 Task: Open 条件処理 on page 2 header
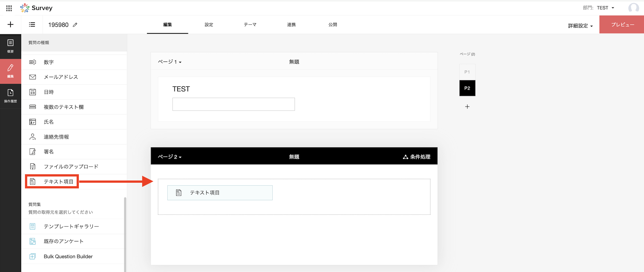click(x=416, y=157)
